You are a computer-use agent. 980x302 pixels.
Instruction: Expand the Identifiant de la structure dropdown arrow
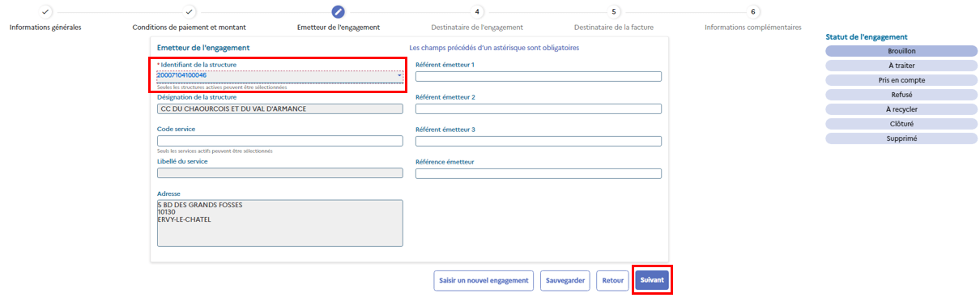[x=399, y=76]
